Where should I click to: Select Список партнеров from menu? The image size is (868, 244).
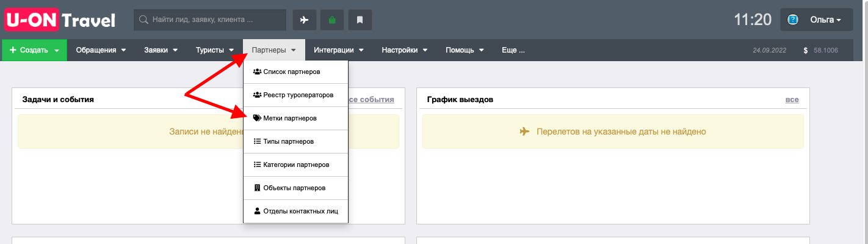point(295,72)
